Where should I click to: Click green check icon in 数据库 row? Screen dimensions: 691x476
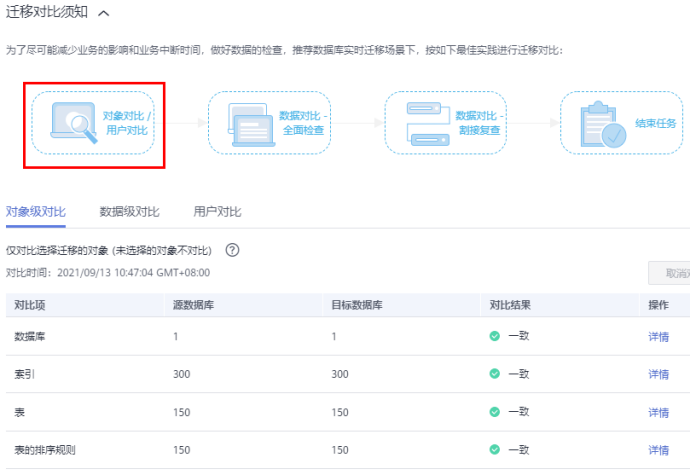click(494, 336)
